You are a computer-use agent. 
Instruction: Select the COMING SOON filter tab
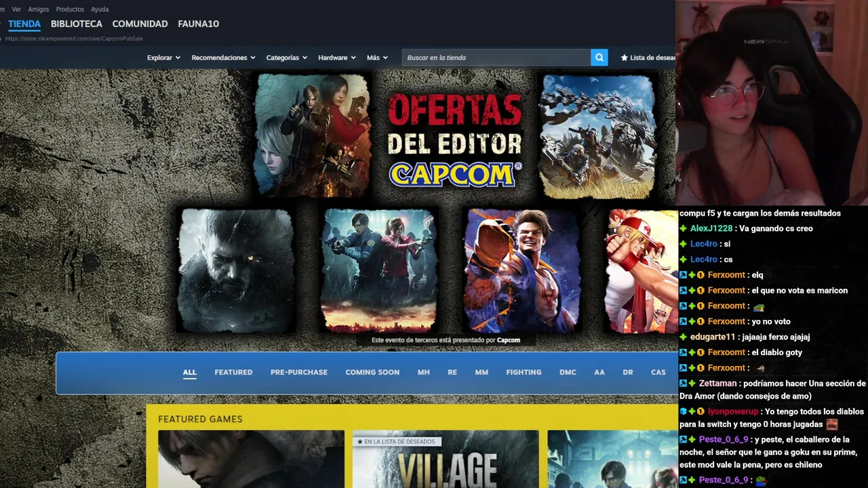click(372, 372)
